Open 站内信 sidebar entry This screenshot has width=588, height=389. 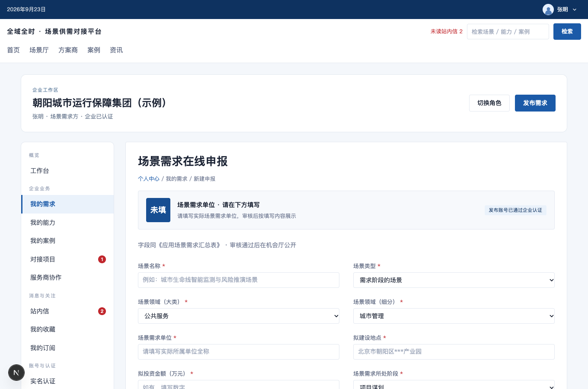point(67,311)
